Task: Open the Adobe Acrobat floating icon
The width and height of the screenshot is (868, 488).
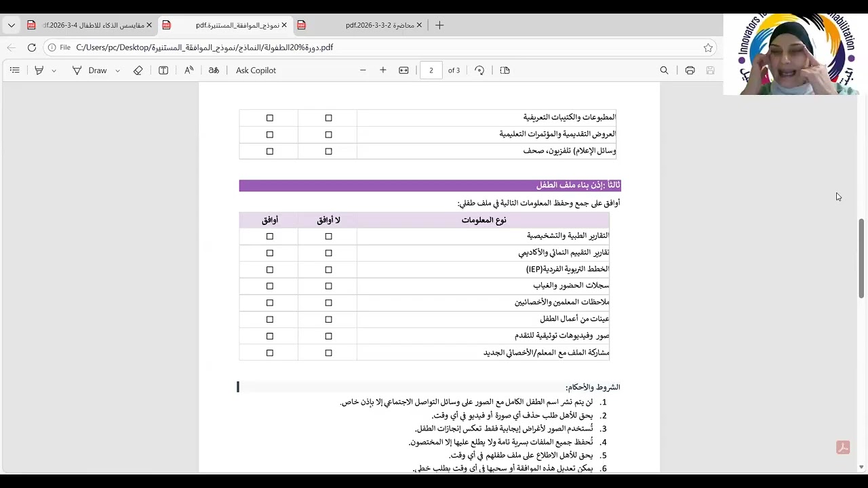Action: (843, 448)
